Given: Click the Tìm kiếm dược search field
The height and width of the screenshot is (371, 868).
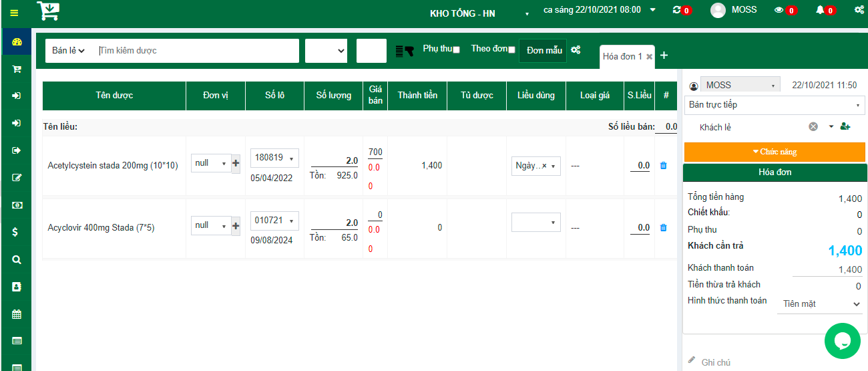Looking at the screenshot, I should click(x=197, y=51).
